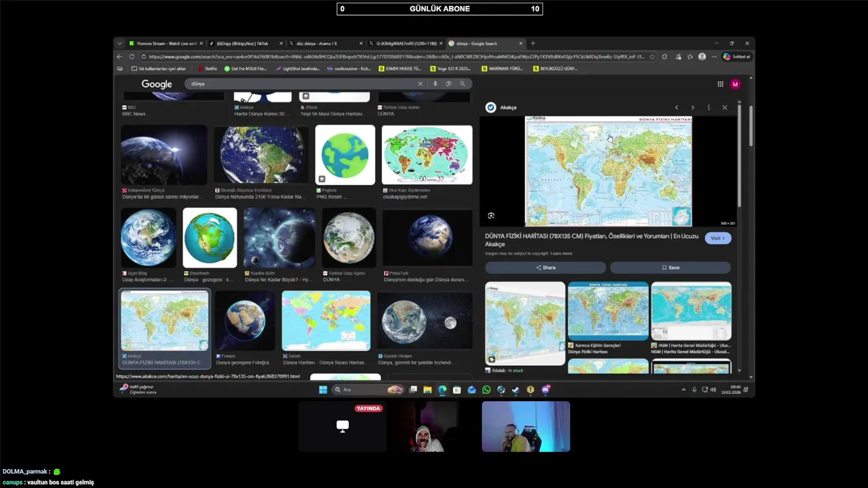Open the Sohbet et Copilot button
The image size is (868, 488).
coord(736,57)
